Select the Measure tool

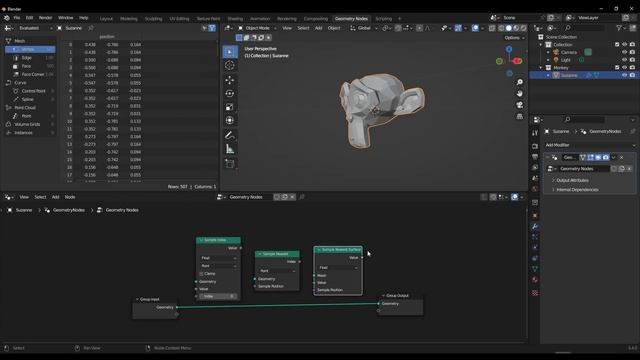(230, 149)
